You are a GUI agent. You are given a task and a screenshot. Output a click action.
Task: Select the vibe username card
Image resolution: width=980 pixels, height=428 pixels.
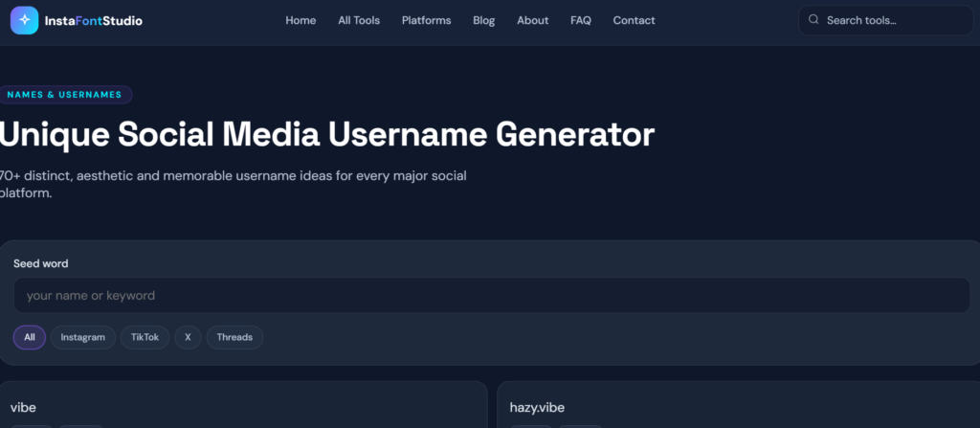[243, 405]
